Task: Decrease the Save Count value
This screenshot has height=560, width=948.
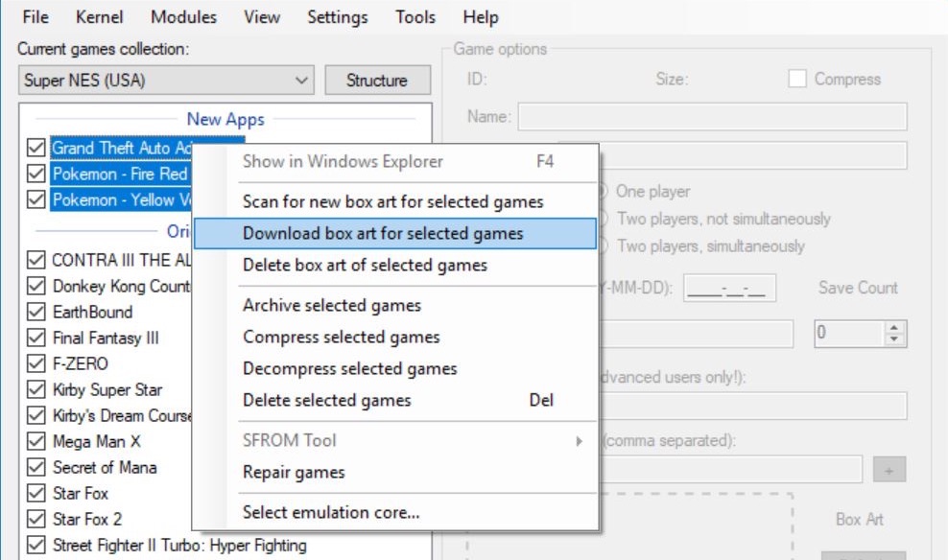Action: coord(894,339)
